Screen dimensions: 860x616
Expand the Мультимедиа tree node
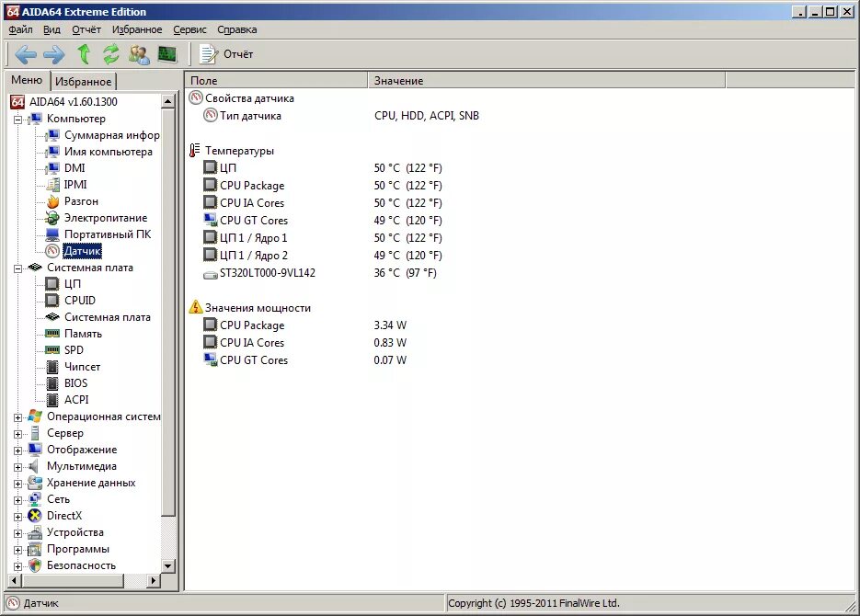coord(18,467)
